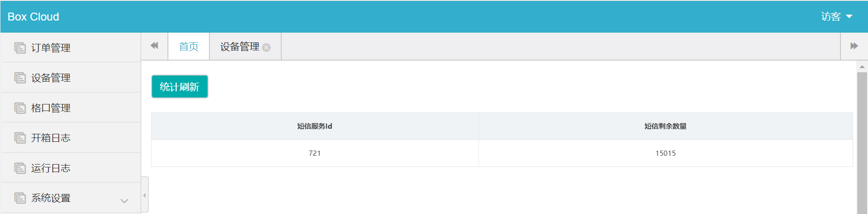This screenshot has height=214, width=868.
Task: Close the 设备管理 tab
Action: point(266,48)
